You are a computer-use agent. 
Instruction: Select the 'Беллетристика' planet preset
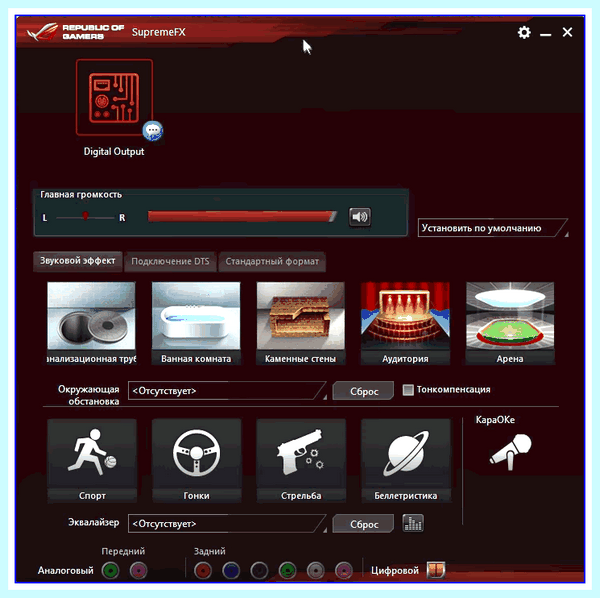406,461
